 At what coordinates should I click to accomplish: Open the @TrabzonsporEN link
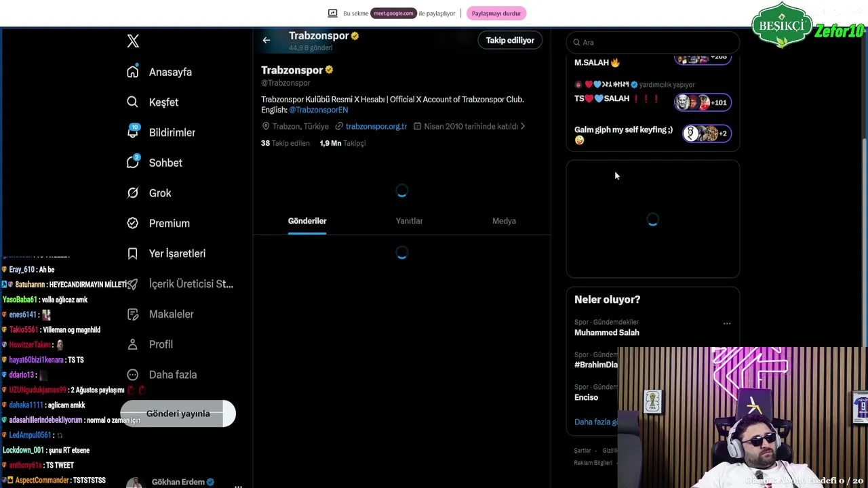pyautogui.click(x=319, y=110)
